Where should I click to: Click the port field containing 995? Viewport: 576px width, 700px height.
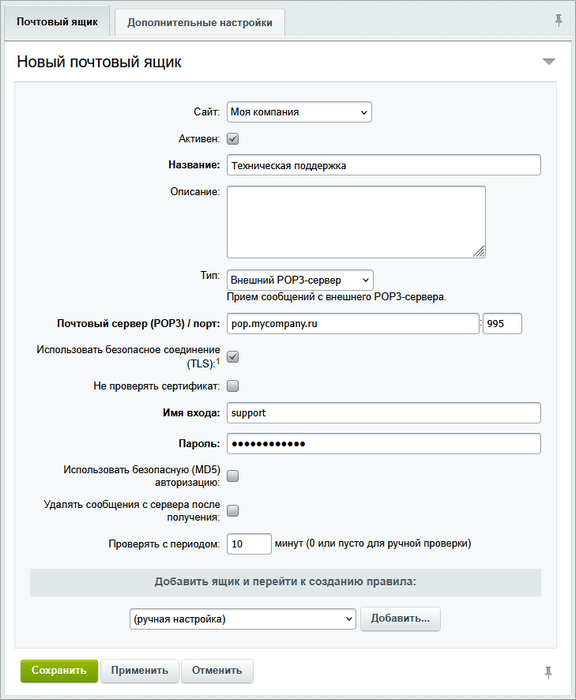(502, 324)
